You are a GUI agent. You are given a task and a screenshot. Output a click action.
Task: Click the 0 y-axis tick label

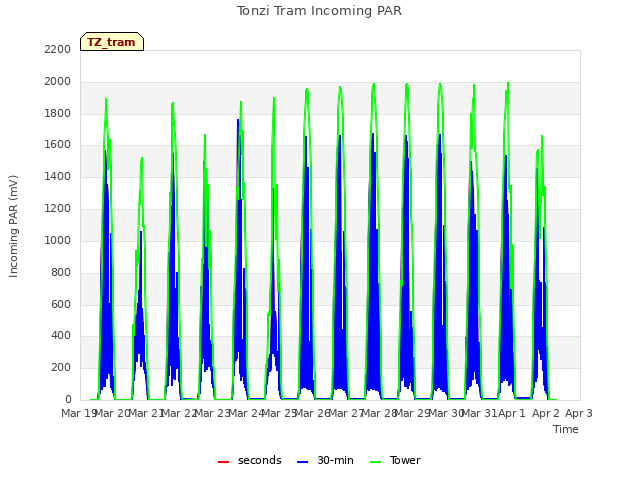(68, 400)
